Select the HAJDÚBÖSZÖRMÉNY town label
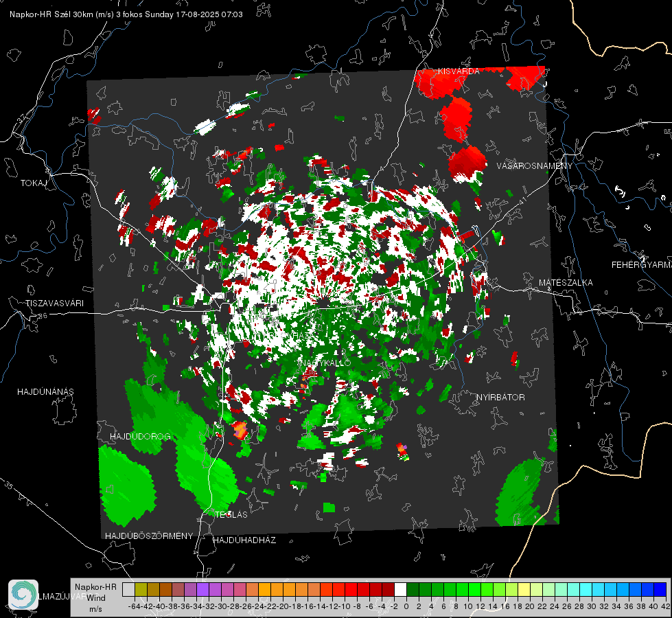672x618 pixels. 149,536
